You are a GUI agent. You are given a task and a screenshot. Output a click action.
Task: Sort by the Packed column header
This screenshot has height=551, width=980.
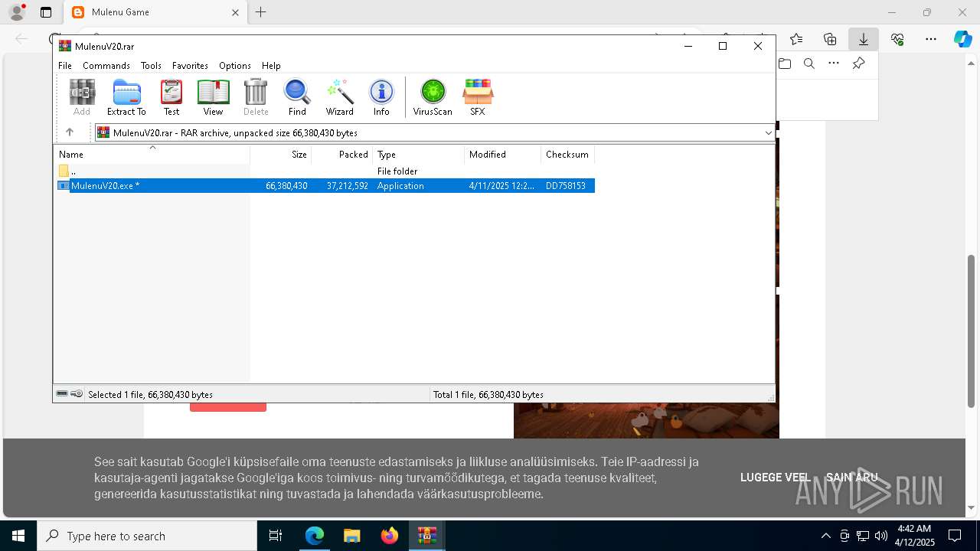341,154
